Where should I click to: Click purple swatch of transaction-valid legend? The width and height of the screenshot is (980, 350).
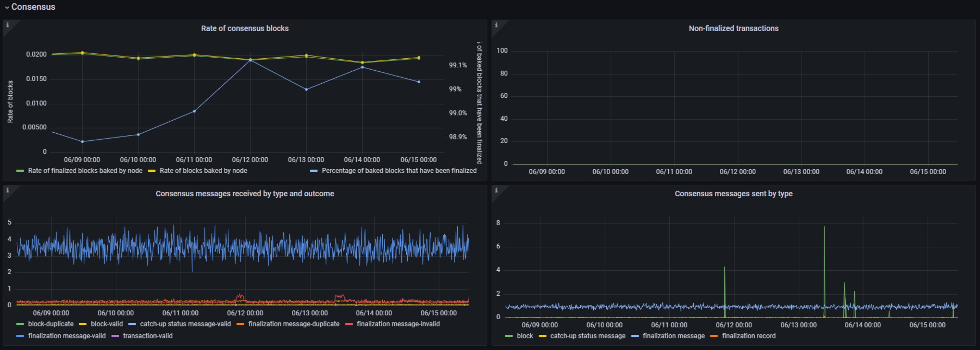pos(115,336)
